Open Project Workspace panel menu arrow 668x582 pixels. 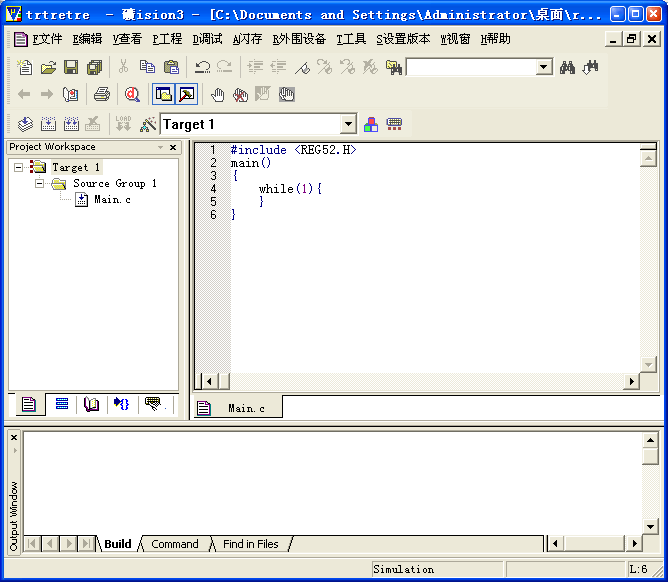point(161,147)
